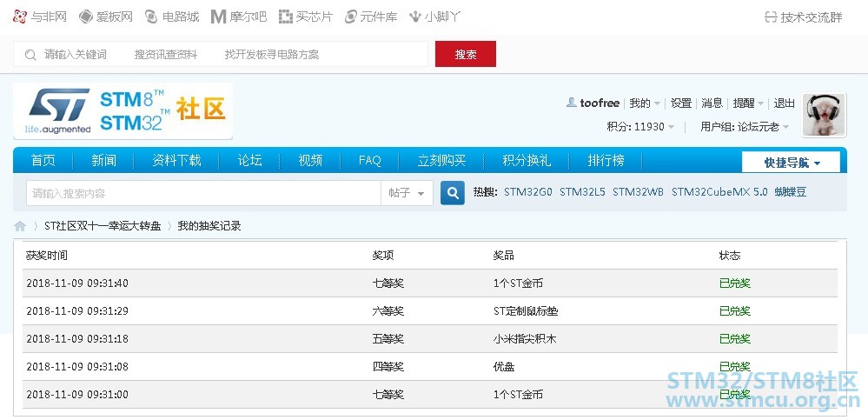Open ST社区双十一幸运大转盘 breadcrumb

tap(103, 226)
